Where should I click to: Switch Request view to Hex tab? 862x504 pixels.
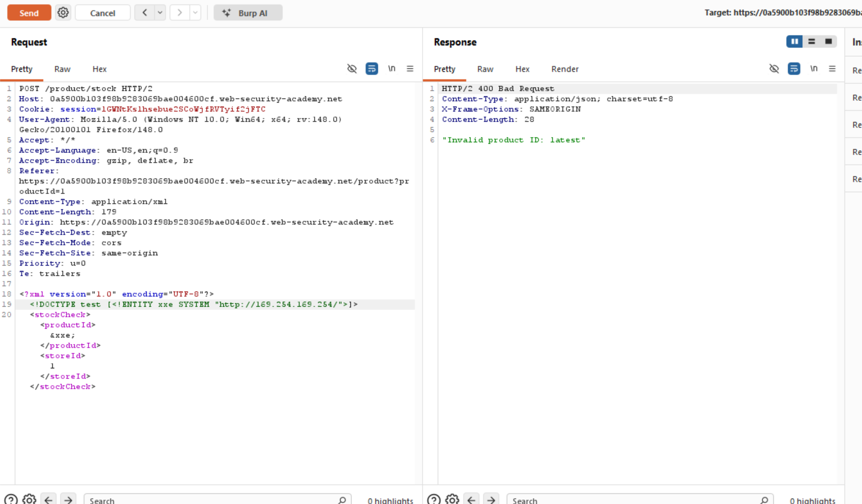pos(99,69)
